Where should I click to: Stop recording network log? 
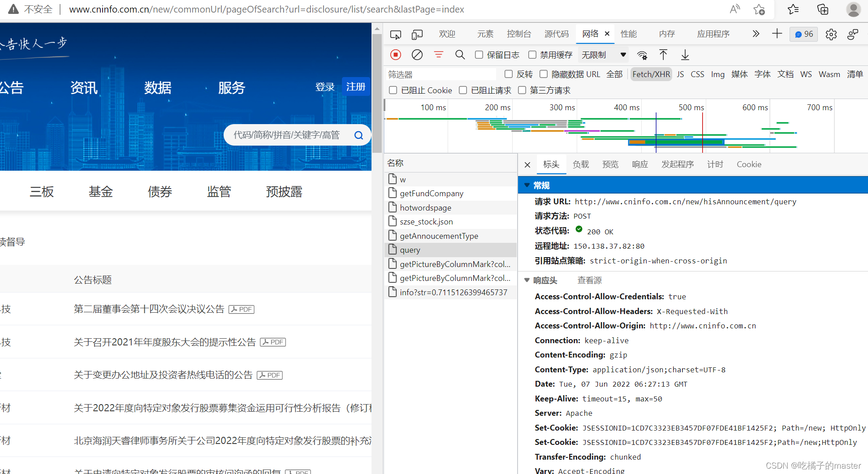(x=395, y=55)
